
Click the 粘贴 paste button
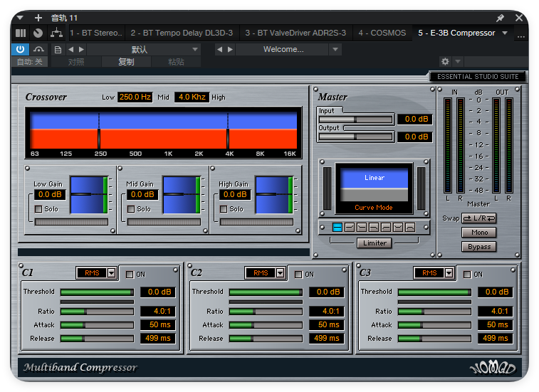[x=176, y=62]
